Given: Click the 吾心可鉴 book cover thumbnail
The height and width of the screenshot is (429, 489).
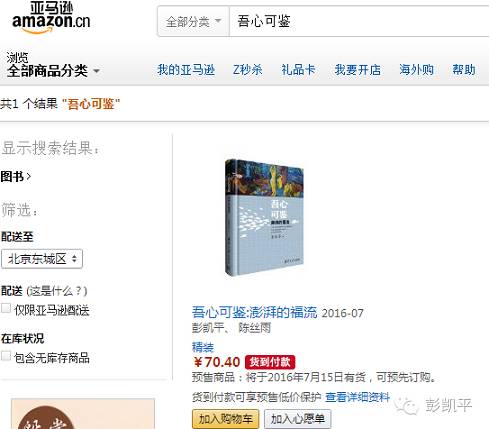Looking at the screenshot, I should [x=264, y=217].
